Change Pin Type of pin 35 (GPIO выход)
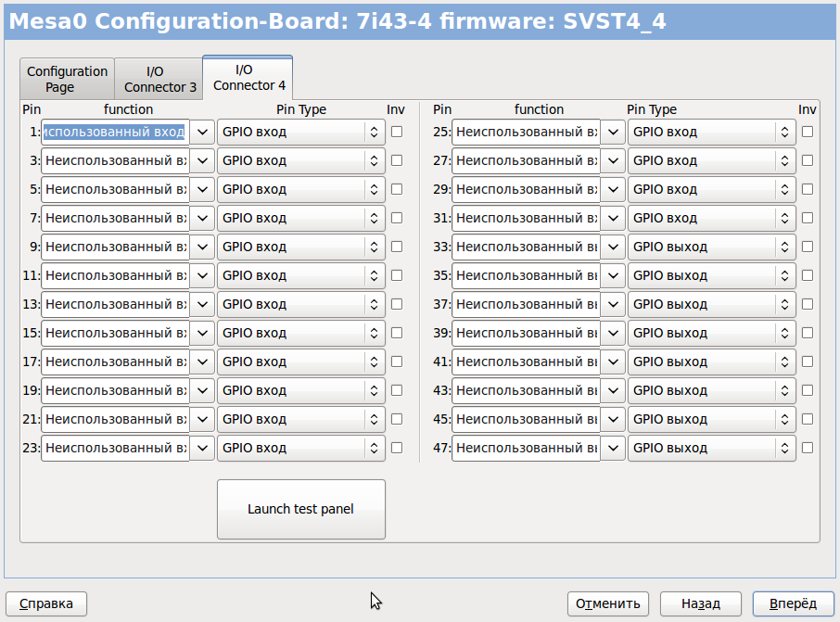 (x=712, y=275)
